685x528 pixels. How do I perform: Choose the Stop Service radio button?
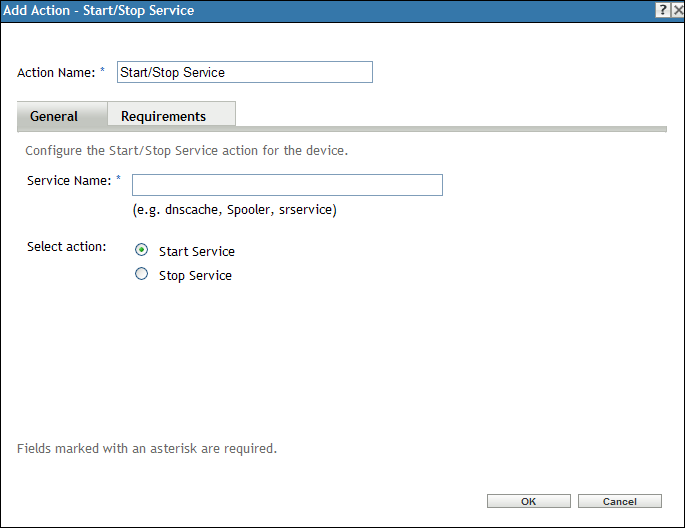click(x=141, y=274)
